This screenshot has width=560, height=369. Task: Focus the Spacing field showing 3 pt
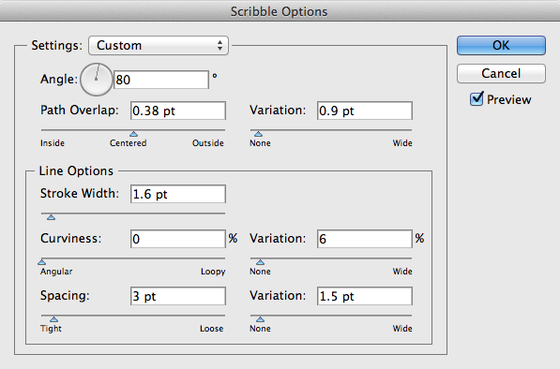pyautogui.click(x=178, y=296)
